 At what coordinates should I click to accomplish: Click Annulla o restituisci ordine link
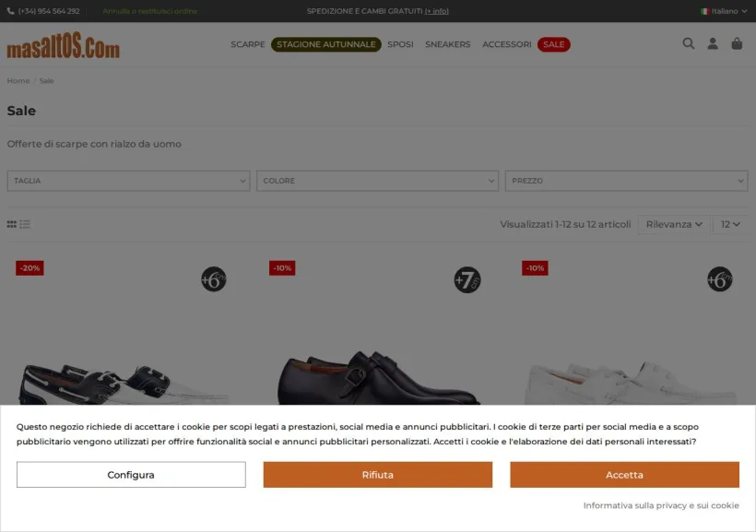[x=150, y=11]
